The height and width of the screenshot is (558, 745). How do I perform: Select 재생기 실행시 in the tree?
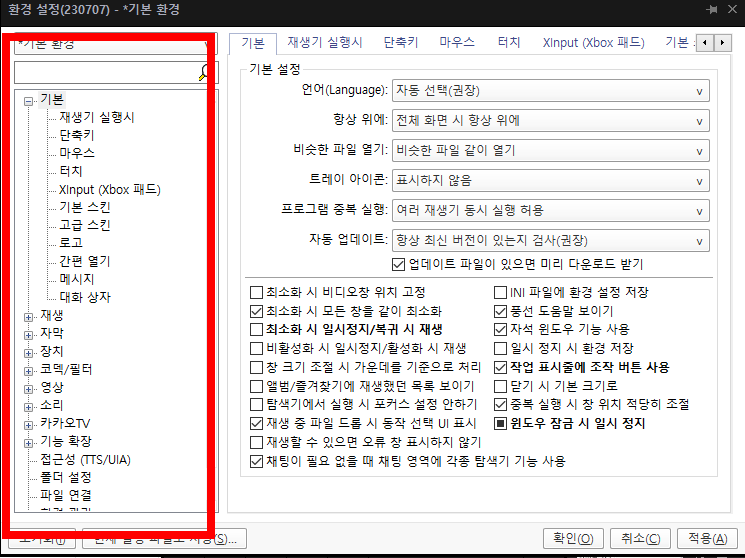(97, 117)
